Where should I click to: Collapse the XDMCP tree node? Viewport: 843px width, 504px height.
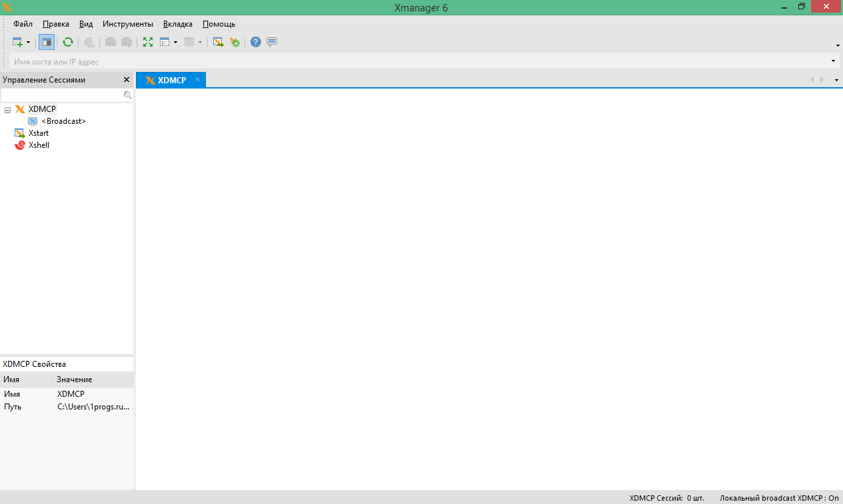point(7,109)
